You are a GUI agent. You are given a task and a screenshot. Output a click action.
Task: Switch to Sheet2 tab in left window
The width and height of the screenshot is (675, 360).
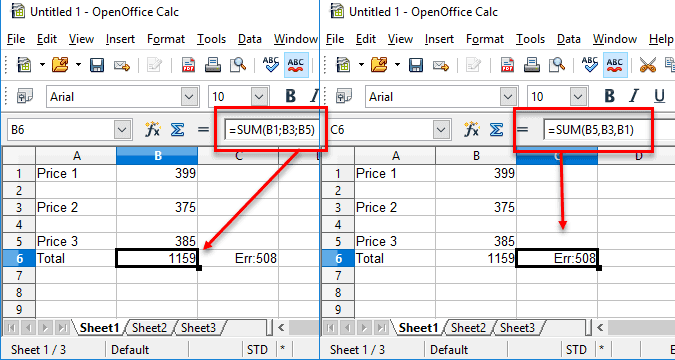tap(149, 328)
